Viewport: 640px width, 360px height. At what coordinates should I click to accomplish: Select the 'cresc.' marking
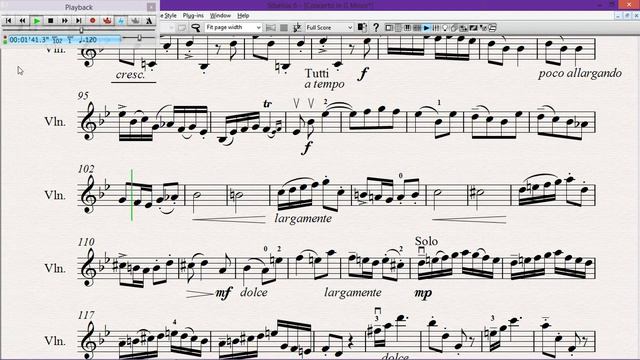point(130,75)
